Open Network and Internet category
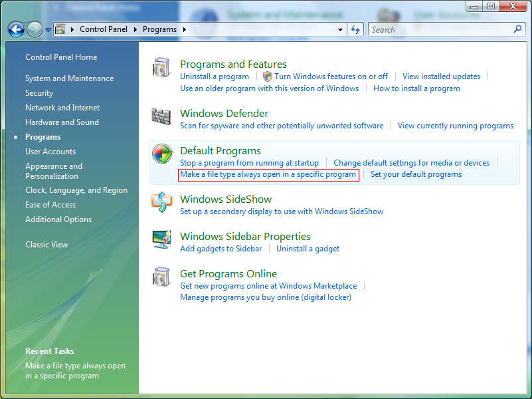 click(x=62, y=108)
